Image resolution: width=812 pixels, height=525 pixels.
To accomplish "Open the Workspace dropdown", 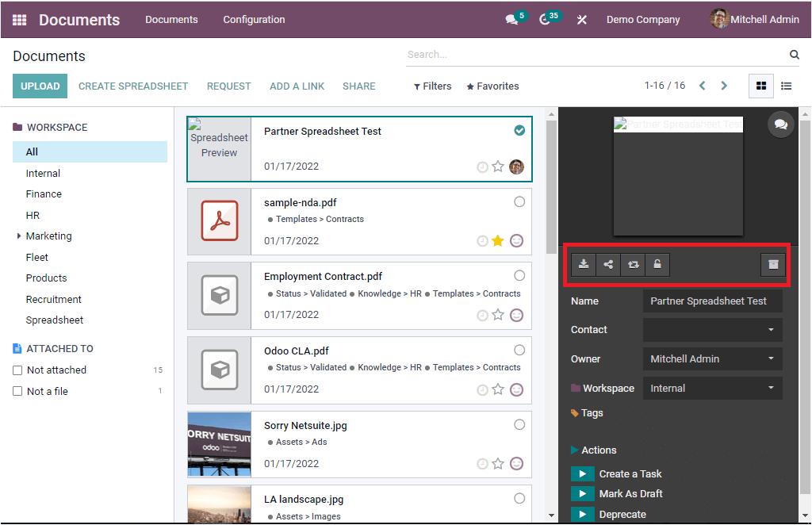I will [x=713, y=389].
